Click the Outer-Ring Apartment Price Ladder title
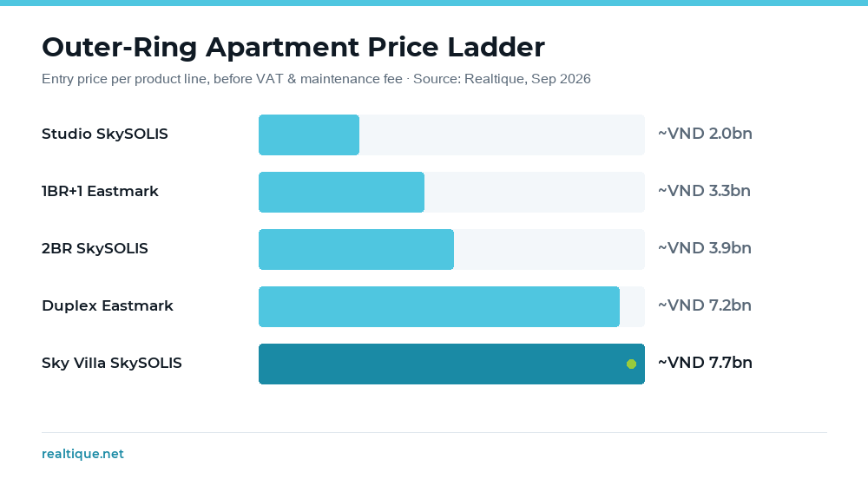 (x=293, y=47)
